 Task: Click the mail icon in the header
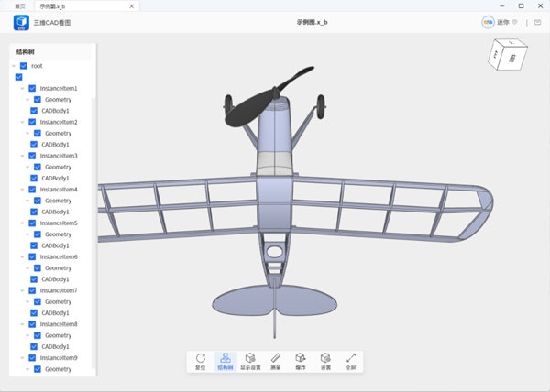pos(537,22)
